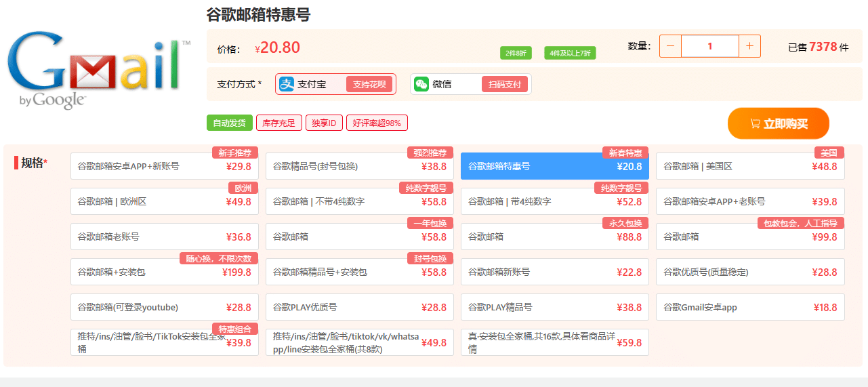The width and height of the screenshot is (868, 387).
Task: Click the 谷歌邮箱特惠号 product title
Action: point(258,14)
